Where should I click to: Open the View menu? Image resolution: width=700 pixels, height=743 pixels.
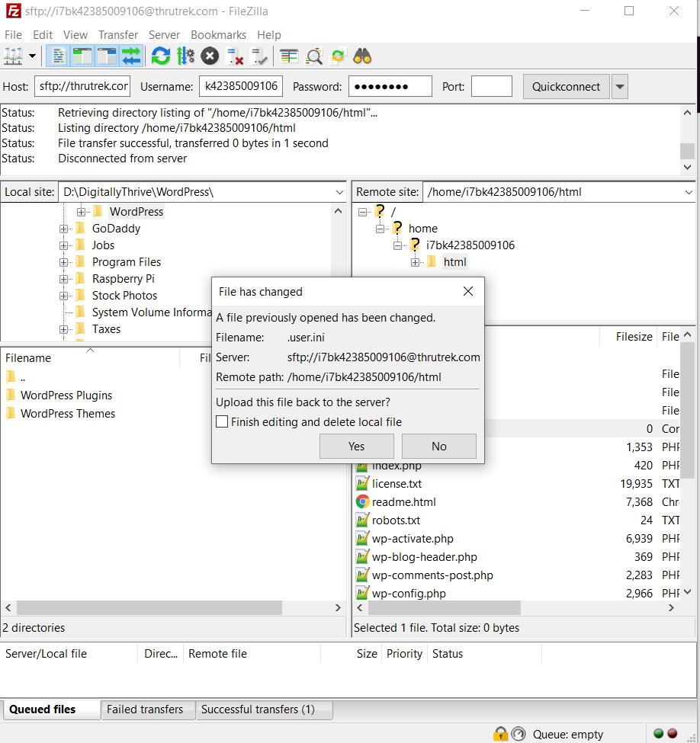(75, 35)
